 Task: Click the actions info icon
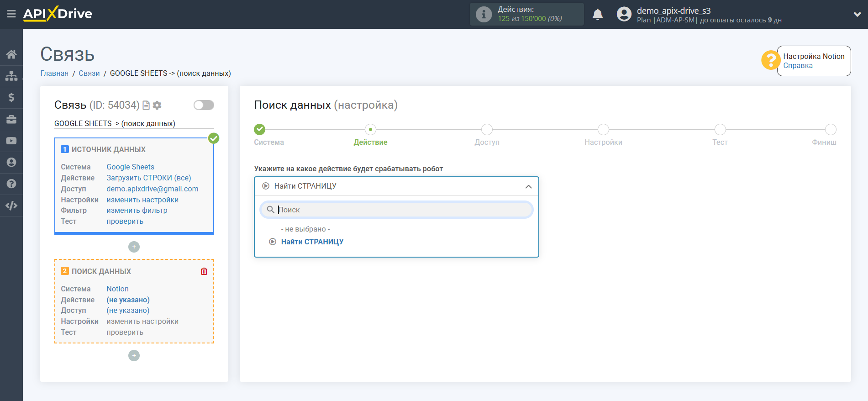484,14
